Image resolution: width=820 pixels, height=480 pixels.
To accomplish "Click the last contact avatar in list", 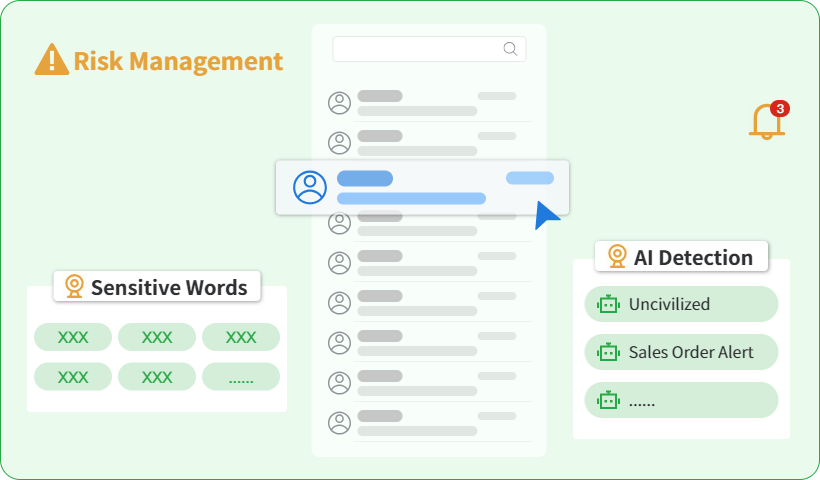I will click(340, 423).
